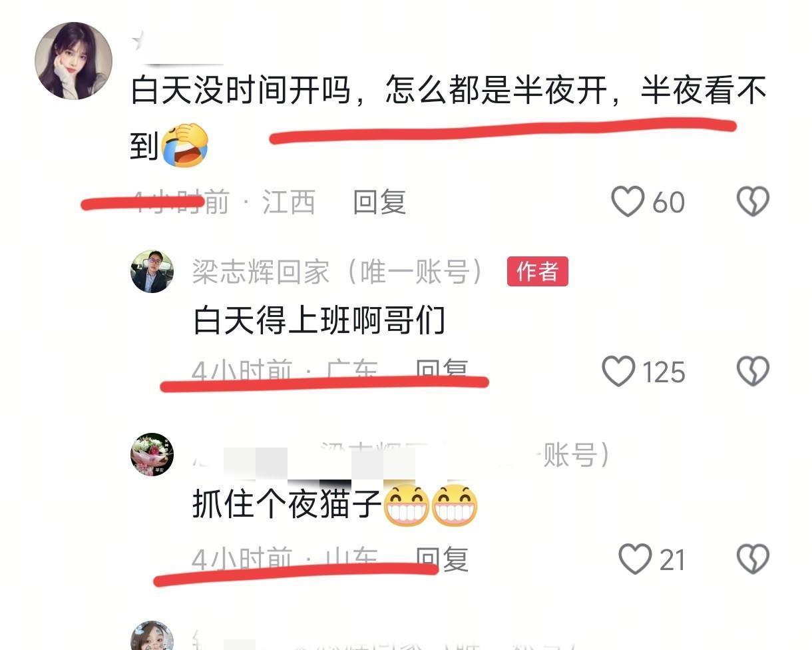The width and height of the screenshot is (812, 650).
Task: Like the author's reply with 125 likes
Action: pyautogui.click(x=618, y=371)
